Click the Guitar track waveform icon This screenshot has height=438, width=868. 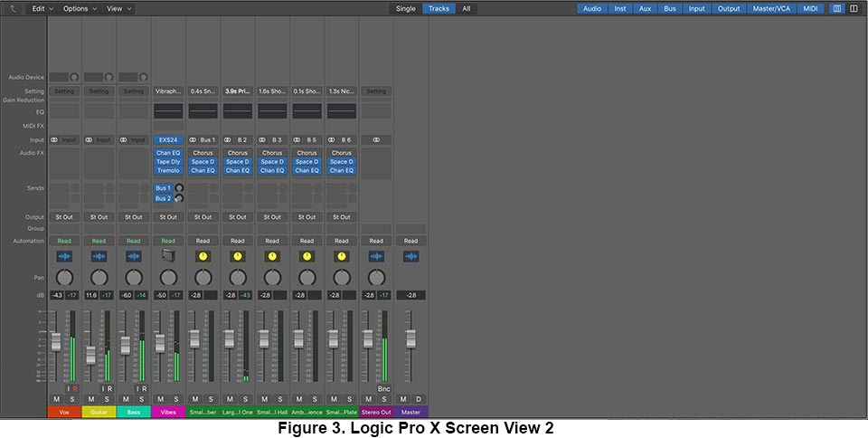(99, 256)
